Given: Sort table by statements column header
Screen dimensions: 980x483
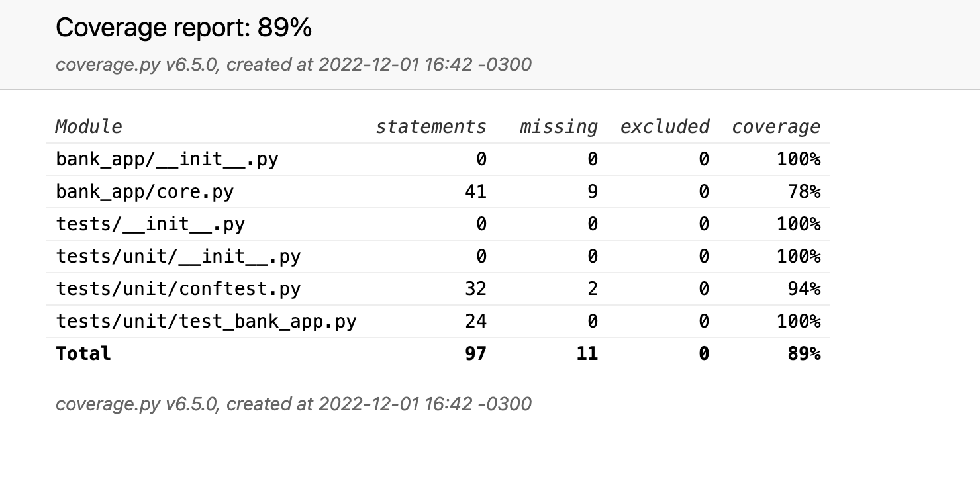Looking at the screenshot, I should pos(431,126).
